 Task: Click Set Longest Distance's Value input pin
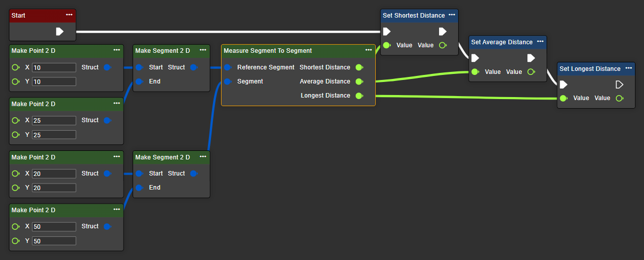click(563, 99)
